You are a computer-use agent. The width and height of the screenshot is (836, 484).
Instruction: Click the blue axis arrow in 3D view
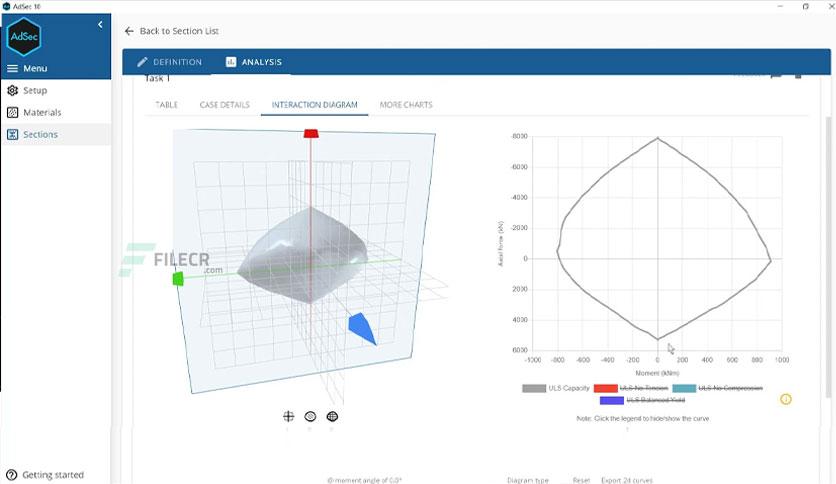pos(363,328)
